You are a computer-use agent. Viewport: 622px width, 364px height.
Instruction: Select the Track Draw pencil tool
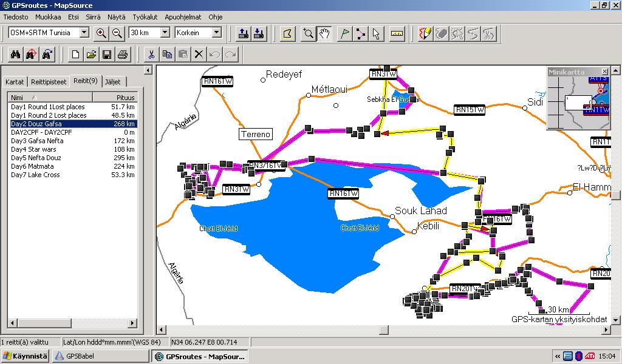pos(425,33)
